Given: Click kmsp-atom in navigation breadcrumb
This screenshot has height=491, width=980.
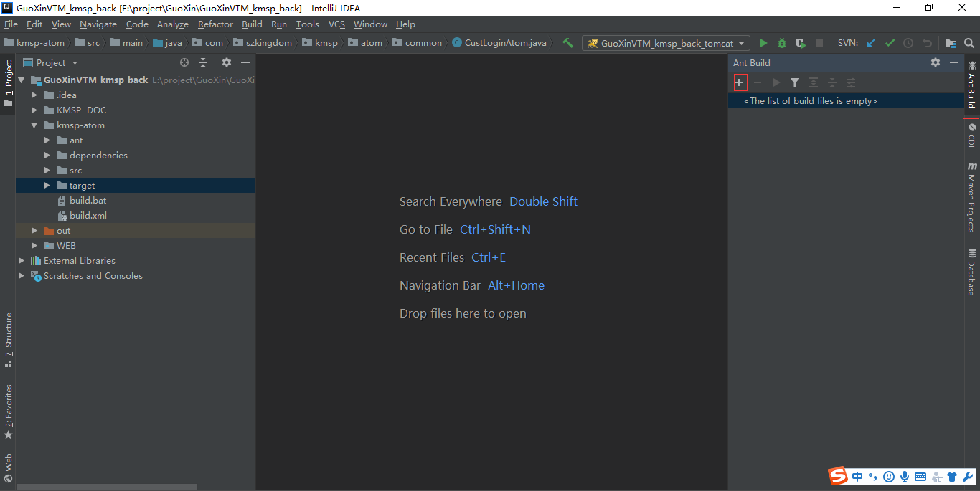Looking at the screenshot, I should pyautogui.click(x=34, y=43).
